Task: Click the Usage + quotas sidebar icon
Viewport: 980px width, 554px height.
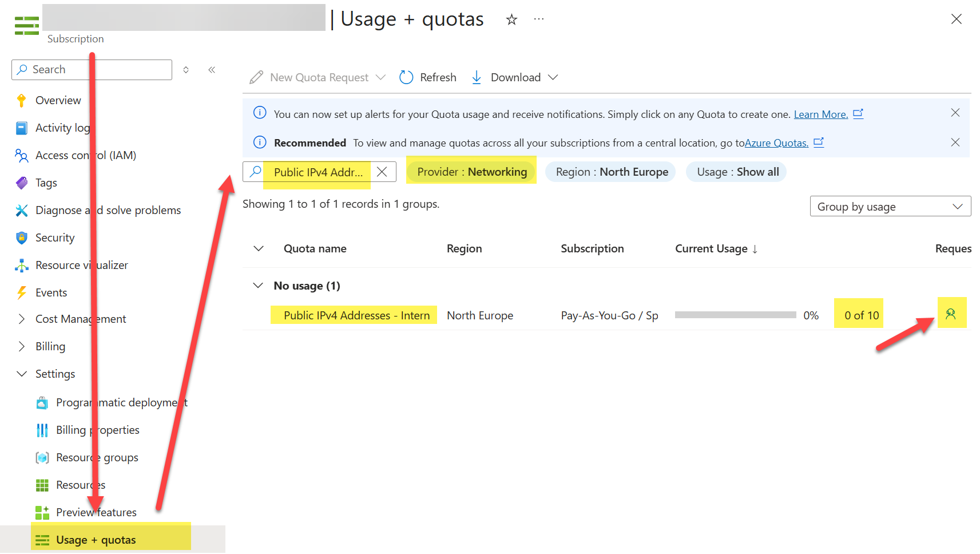Action: click(x=42, y=540)
